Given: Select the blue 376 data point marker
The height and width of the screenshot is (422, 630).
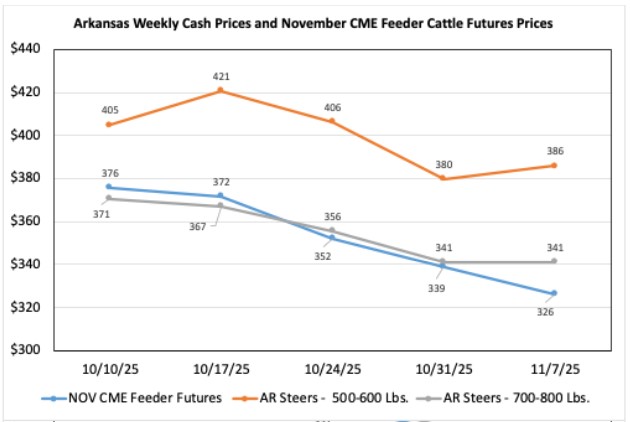Looking at the screenshot, I should click(x=108, y=187).
